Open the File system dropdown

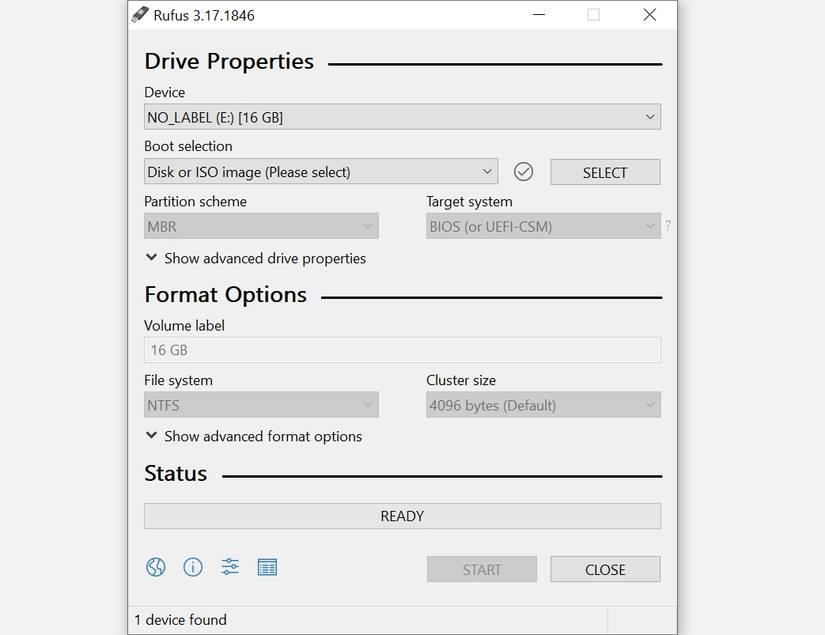pyautogui.click(x=261, y=404)
